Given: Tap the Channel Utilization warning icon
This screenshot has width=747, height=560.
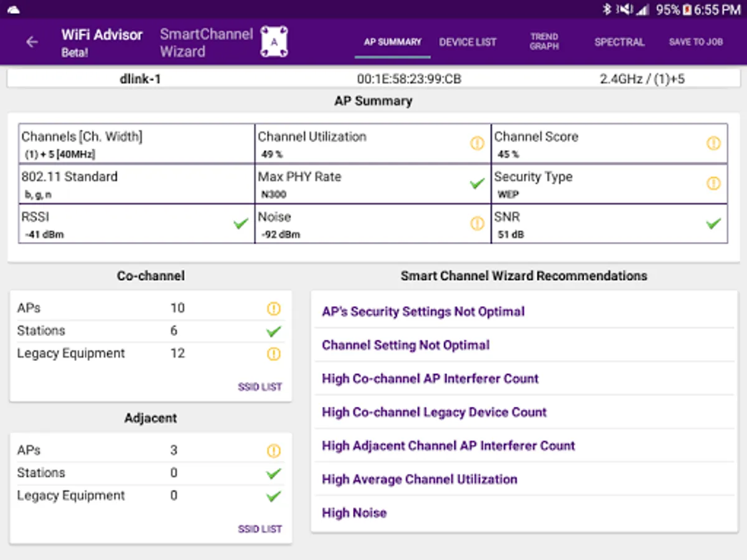Looking at the screenshot, I should click(477, 144).
